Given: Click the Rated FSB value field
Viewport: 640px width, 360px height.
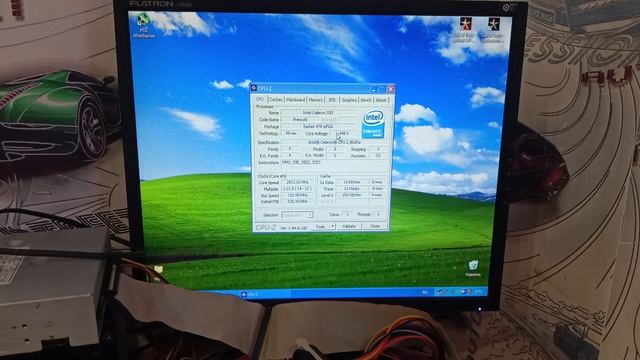Looking at the screenshot, I should coord(297,202).
